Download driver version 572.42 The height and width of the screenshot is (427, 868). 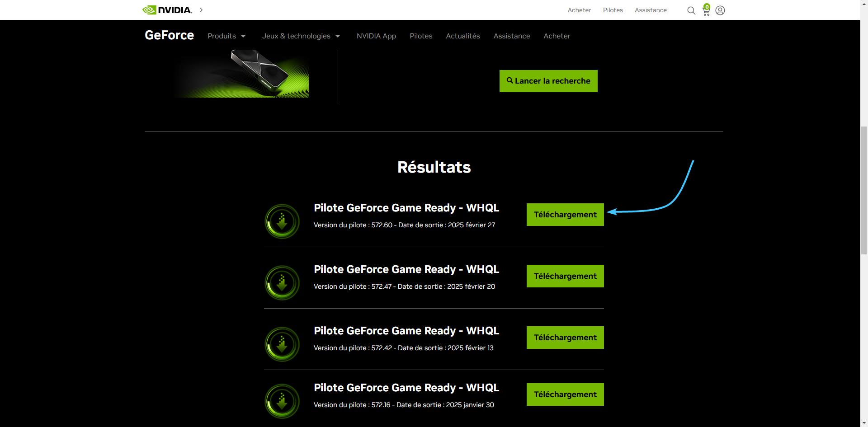(565, 338)
